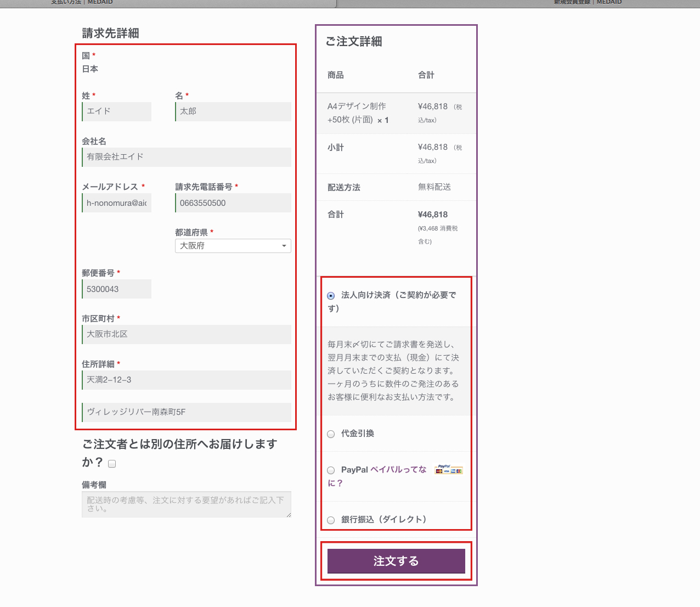Select the PayPal payment option
Viewport: 700px width, 607px height.
(x=331, y=470)
